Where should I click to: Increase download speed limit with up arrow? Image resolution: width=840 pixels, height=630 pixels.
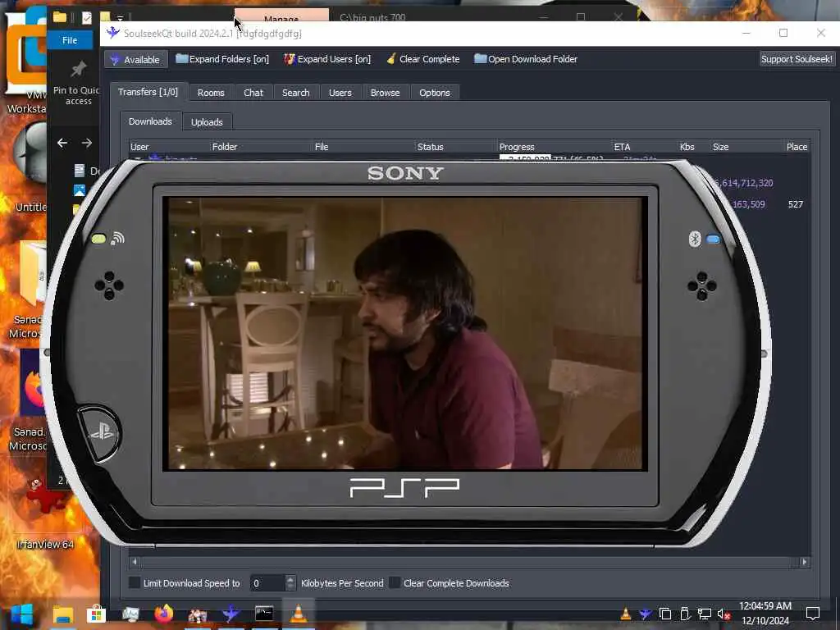[x=290, y=578]
